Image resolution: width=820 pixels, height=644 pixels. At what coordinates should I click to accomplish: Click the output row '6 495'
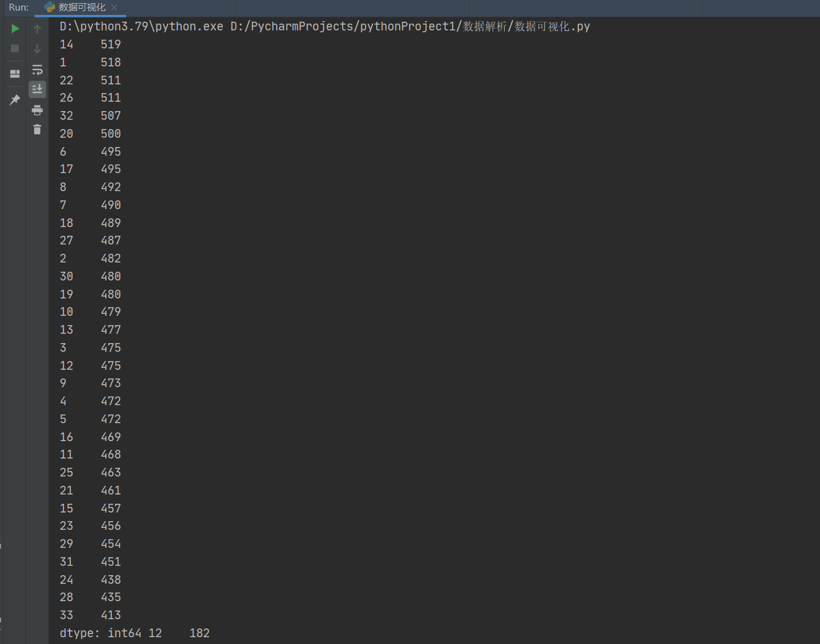point(91,152)
